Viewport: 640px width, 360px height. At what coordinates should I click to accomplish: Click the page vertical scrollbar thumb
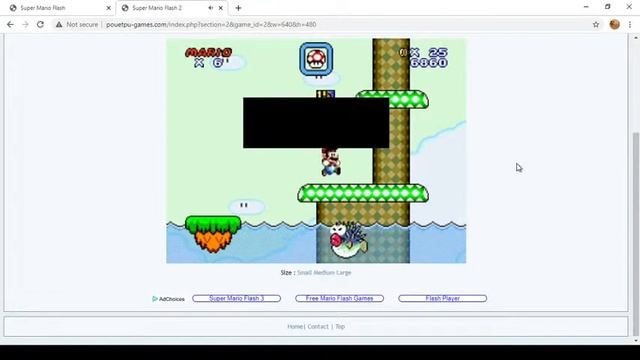click(636, 233)
